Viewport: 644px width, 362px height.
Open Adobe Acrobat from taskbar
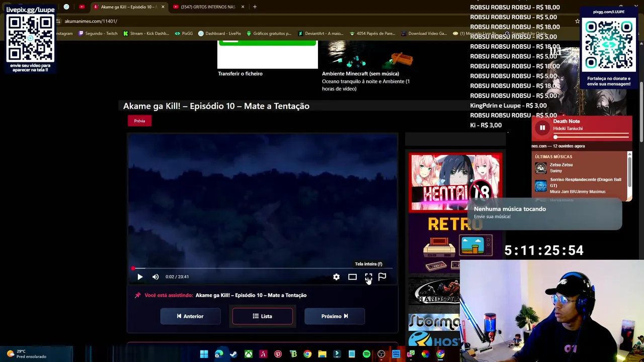pos(263,354)
